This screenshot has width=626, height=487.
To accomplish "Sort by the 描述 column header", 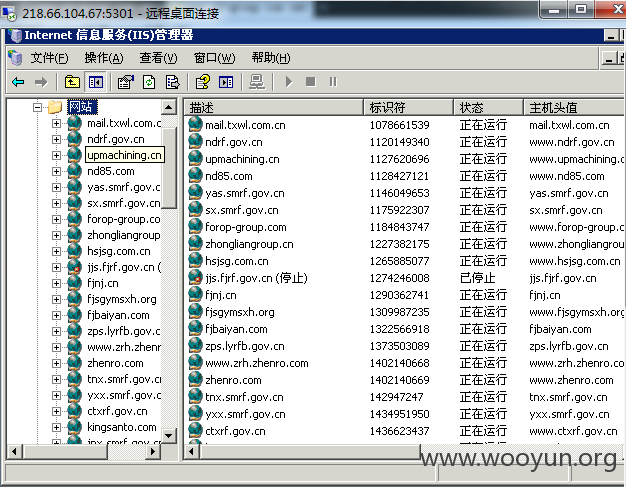I will click(274, 107).
